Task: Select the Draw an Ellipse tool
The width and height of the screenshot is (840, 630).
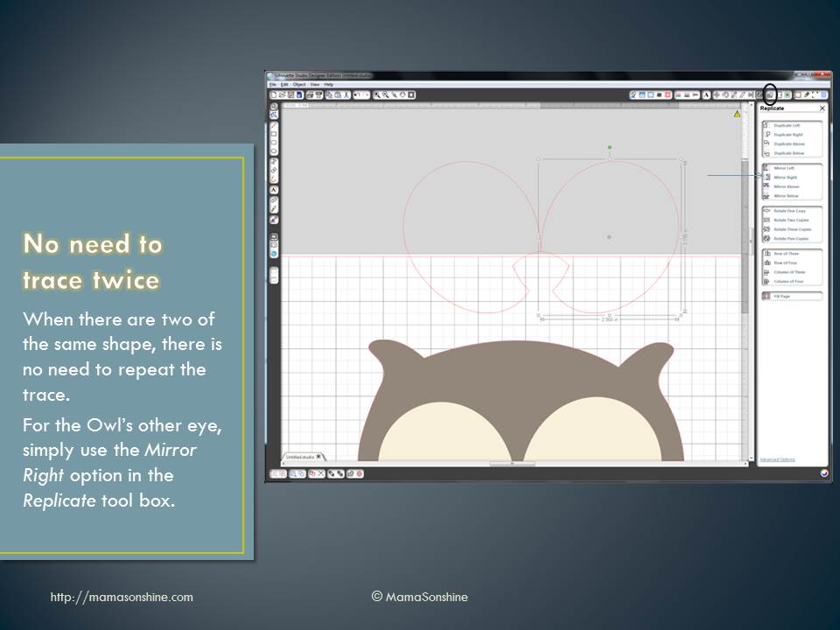Action: pyautogui.click(x=275, y=150)
